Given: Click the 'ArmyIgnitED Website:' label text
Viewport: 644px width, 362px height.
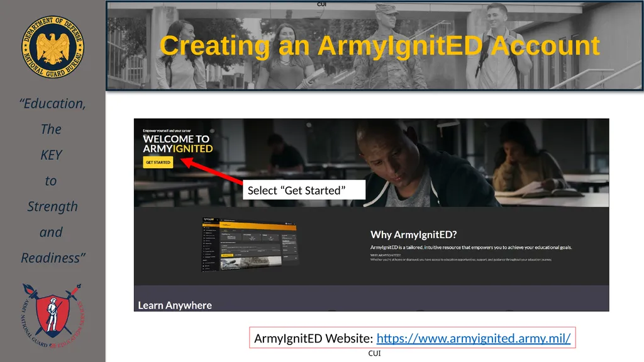Looking at the screenshot, I should tap(313, 338).
